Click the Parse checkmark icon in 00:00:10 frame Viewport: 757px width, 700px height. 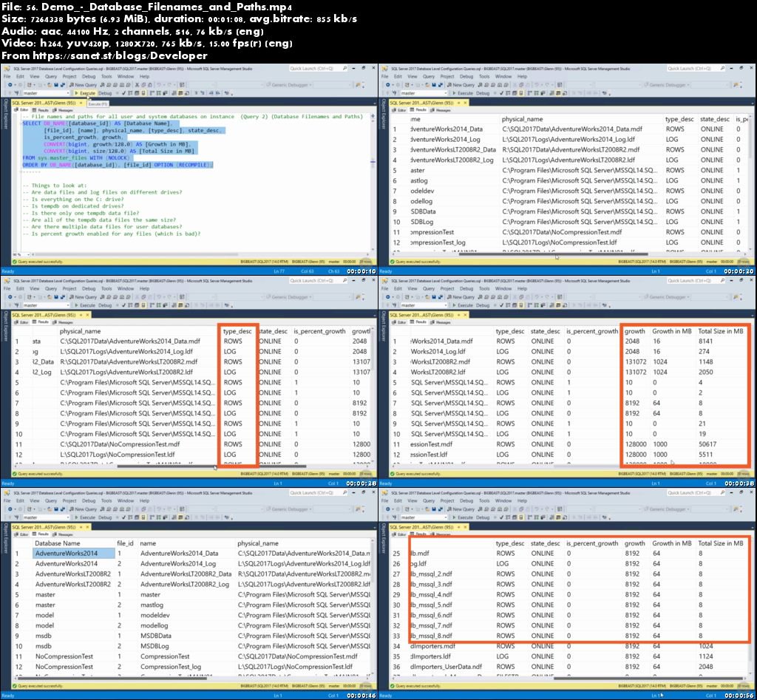click(123, 92)
